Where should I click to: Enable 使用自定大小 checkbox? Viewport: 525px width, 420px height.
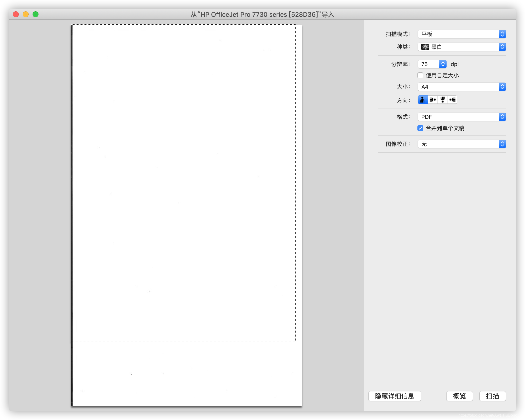tap(420, 75)
